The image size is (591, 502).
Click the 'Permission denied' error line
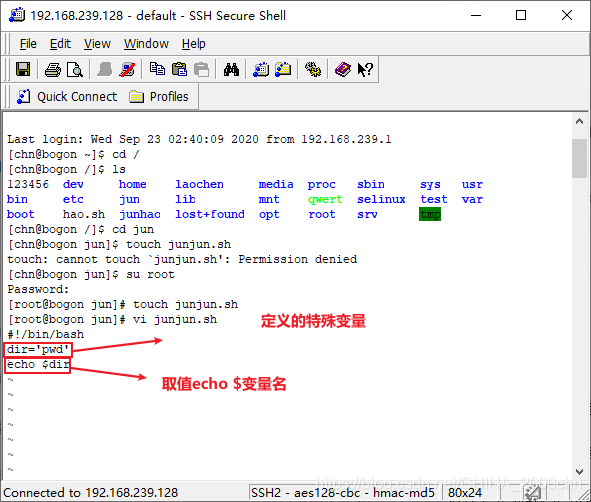(182, 259)
